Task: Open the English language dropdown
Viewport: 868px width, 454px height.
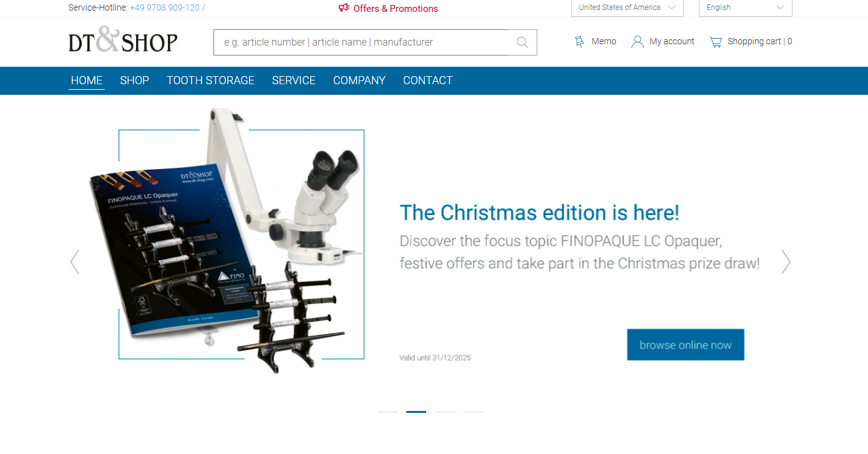Action: click(745, 7)
